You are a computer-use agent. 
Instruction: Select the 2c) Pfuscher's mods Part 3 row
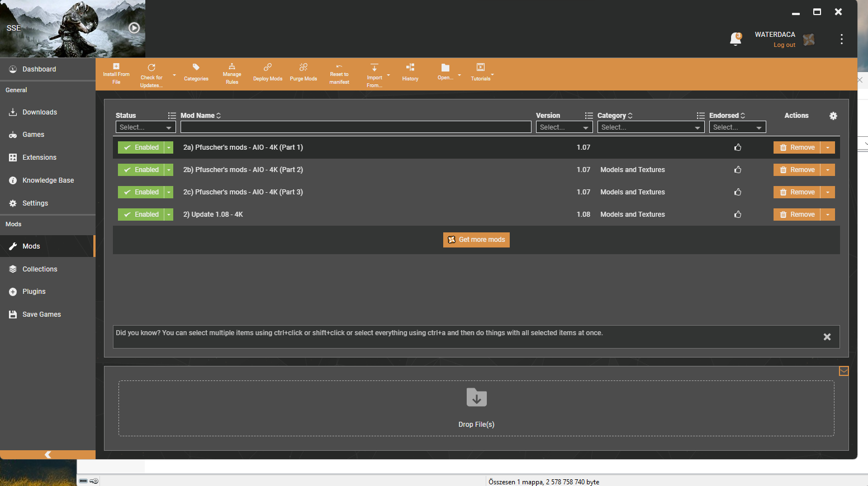tap(476, 192)
